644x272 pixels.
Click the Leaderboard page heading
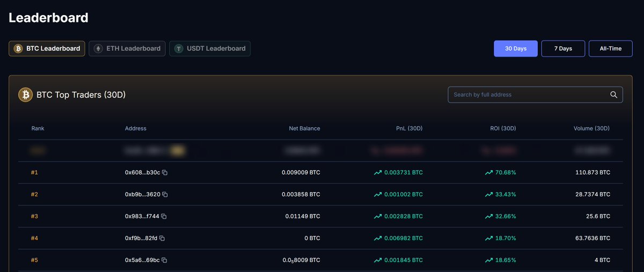(48, 18)
